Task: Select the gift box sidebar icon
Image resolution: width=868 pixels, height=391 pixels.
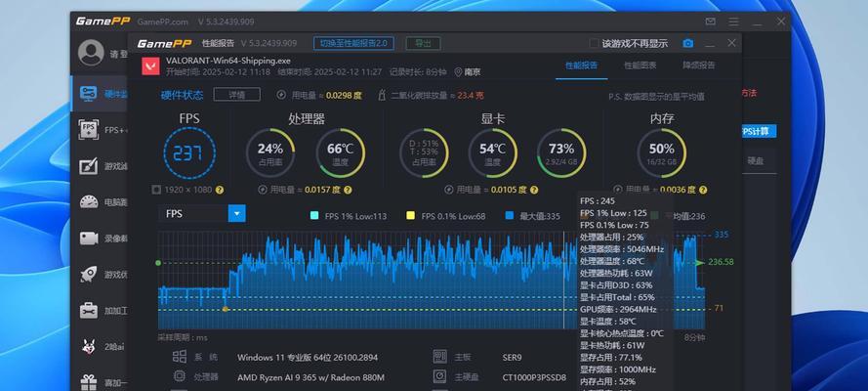Action: click(x=89, y=382)
